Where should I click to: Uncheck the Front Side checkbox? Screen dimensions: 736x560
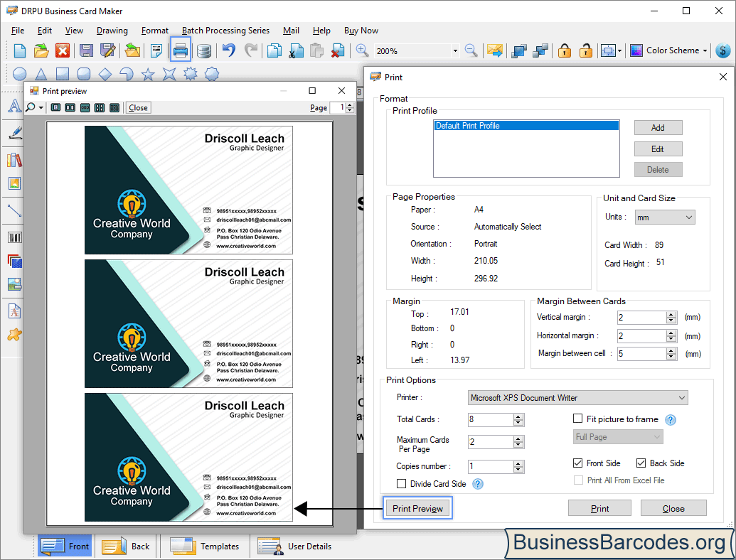point(578,463)
